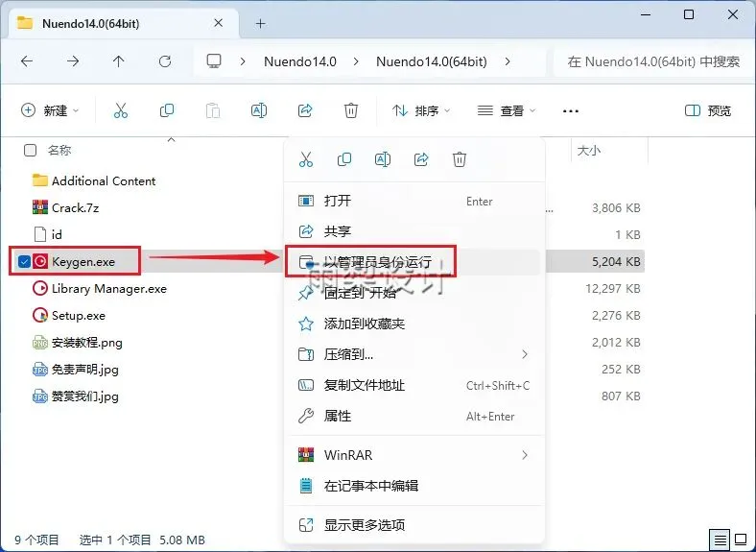756x552 pixels.
Task: Go back with the left arrow
Action: pos(27,61)
